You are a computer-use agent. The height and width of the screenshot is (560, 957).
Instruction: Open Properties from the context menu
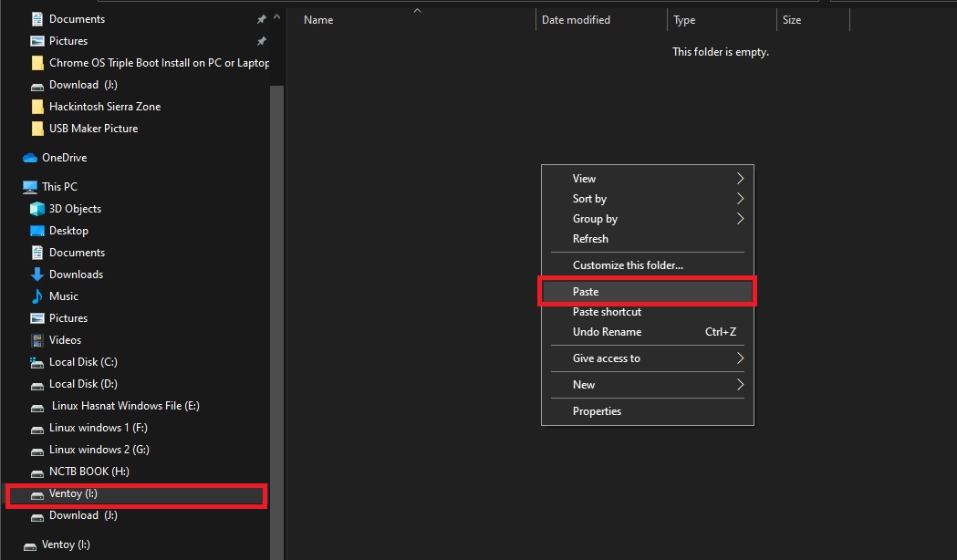pos(597,411)
